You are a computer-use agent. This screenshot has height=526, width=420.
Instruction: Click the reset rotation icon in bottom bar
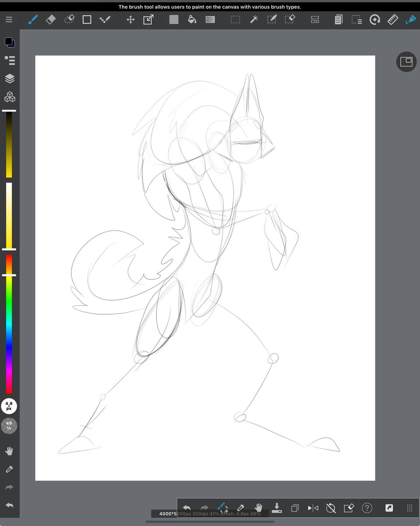331,508
